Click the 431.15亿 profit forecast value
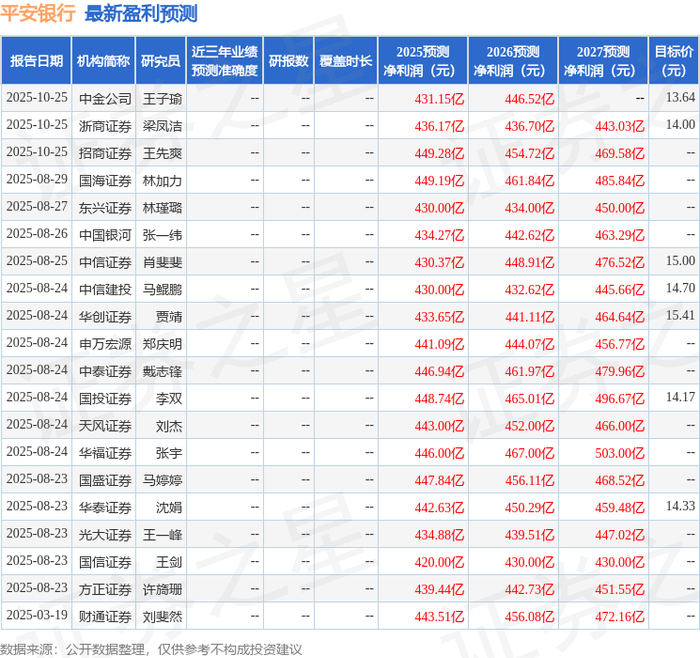This screenshot has height=658, width=700. (439, 99)
